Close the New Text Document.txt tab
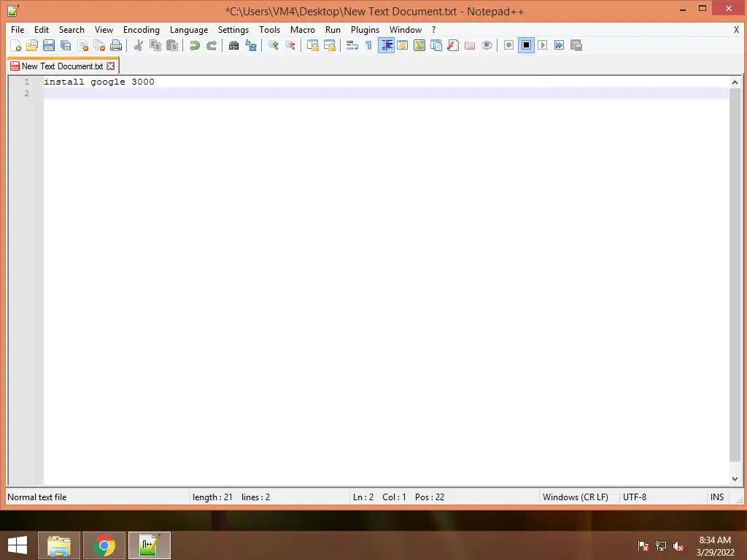 coord(111,66)
